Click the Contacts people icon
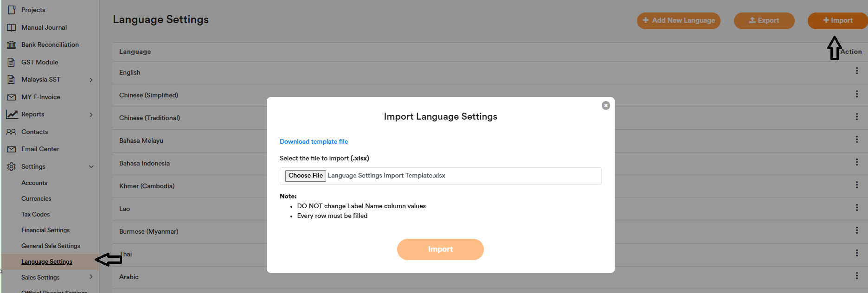The height and width of the screenshot is (293, 868). point(12,132)
